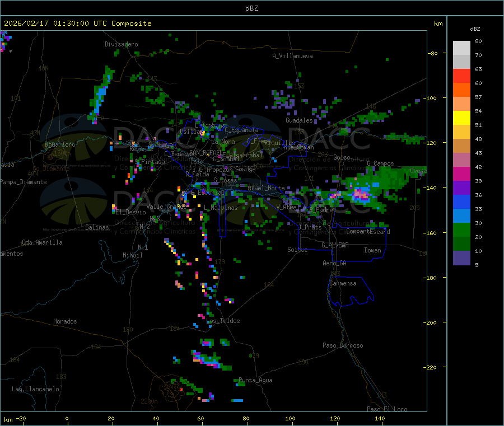Click the bright green legend swatch
The height and width of the screenshot is (426, 504).
pos(461,230)
